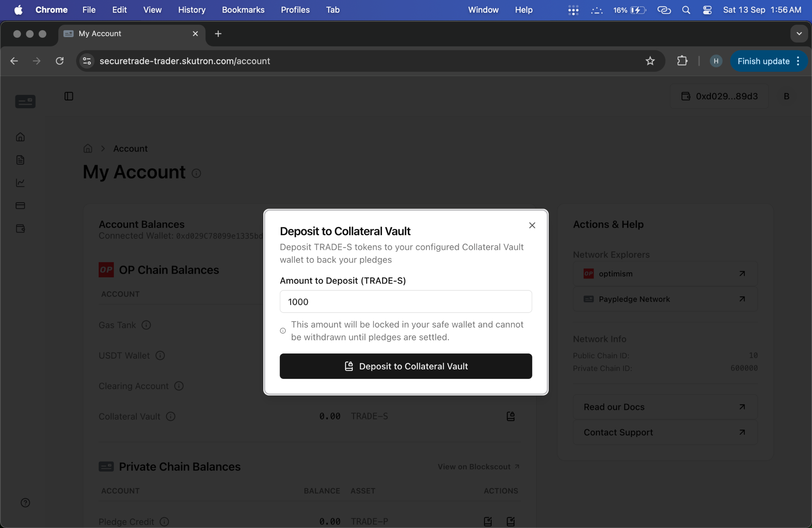Click the Collateral Vault deposit action icon
Image resolution: width=812 pixels, height=528 pixels.
coord(511,416)
